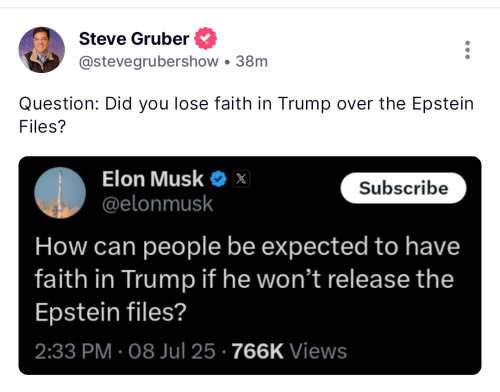
Task: Click the 766K Views count
Action: (289, 351)
